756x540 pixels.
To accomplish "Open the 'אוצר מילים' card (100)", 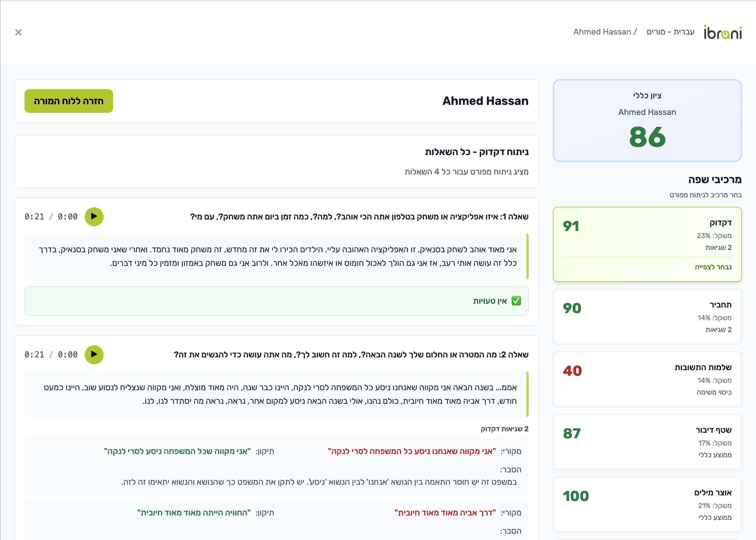I will [x=647, y=504].
